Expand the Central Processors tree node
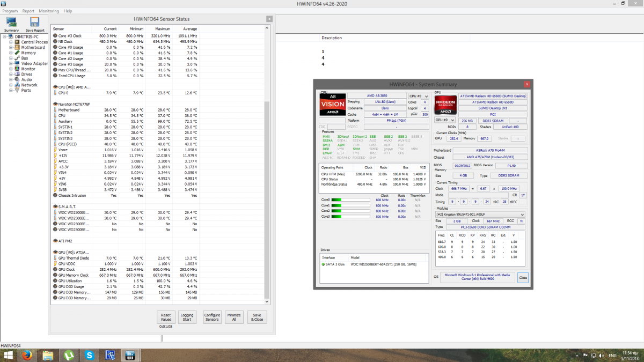Screen dimensions: 644x362 pyautogui.click(x=11, y=42)
